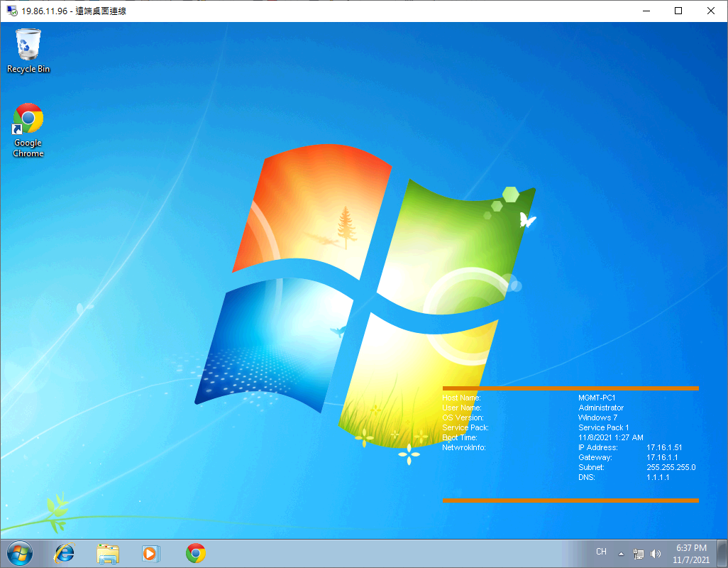This screenshot has height=568, width=728.
Task: Close the 19.86.11.96 remote session window
Action: pyautogui.click(x=711, y=11)
